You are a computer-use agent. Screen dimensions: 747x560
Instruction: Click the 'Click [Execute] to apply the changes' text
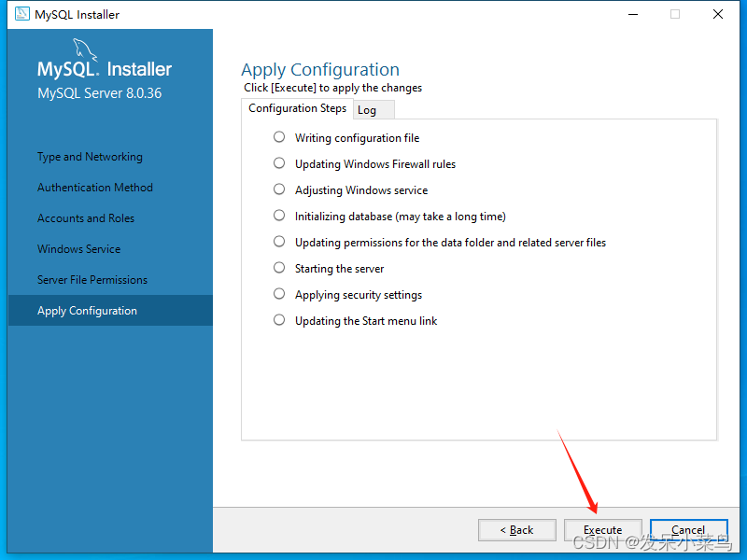click(333, 88)
